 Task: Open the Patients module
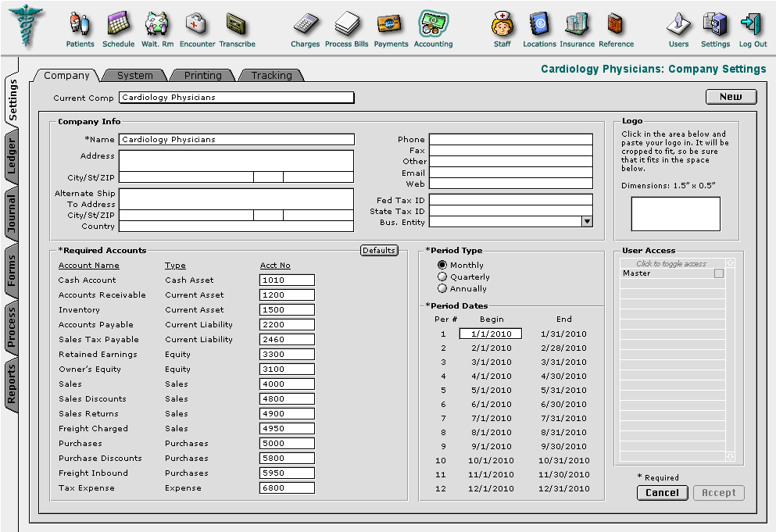pos(80,30)
